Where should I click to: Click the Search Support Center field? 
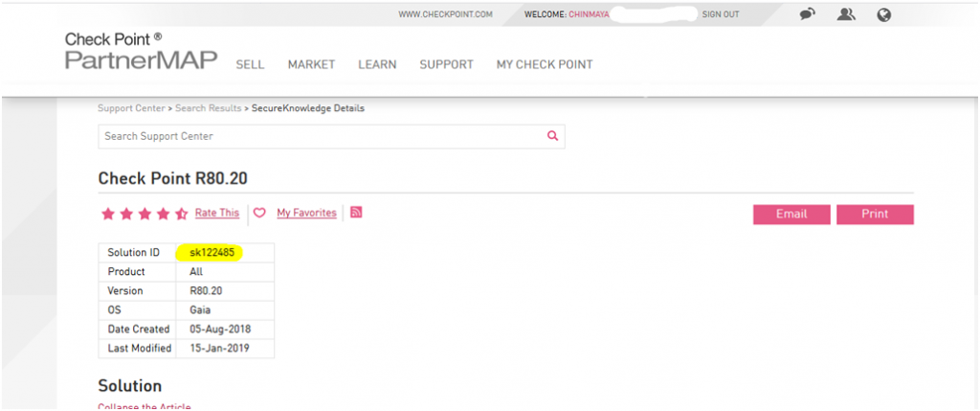(331, 136)
